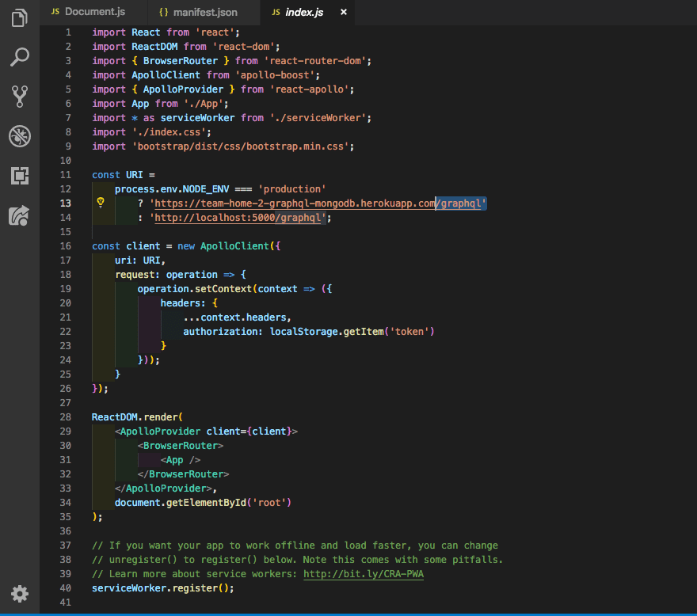Open the bit.ly/CRA-PWA link

[364, 574]
